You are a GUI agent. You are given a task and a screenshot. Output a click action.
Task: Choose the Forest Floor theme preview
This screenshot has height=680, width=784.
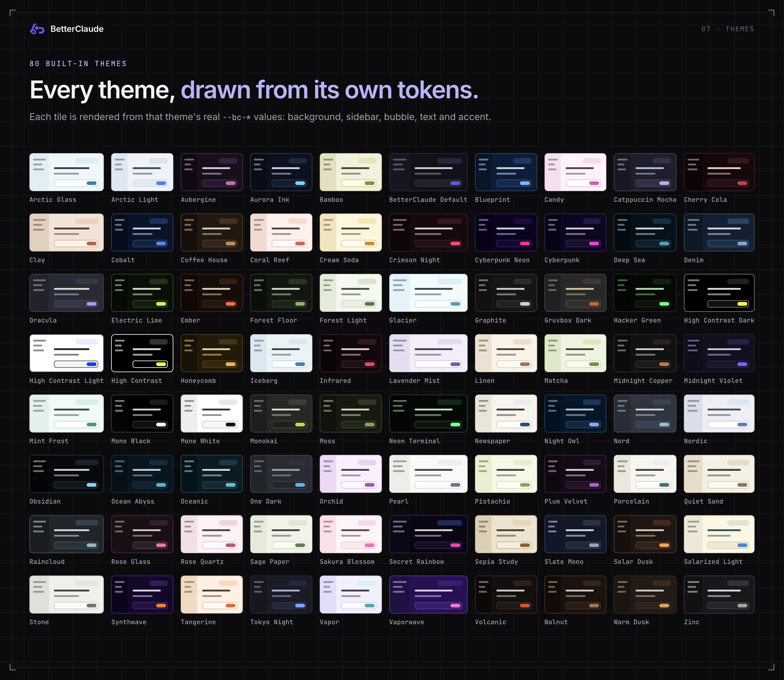[x=281, y=293]
